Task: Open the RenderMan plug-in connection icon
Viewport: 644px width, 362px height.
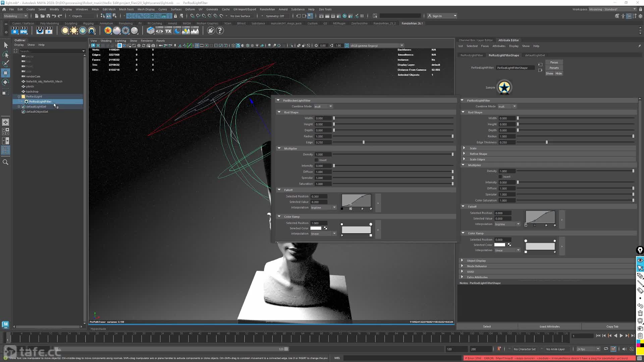Action: pos(211,31)
